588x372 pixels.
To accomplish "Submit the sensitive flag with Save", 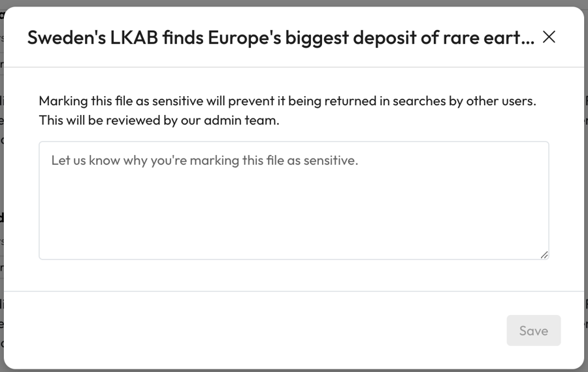I will coord(533,331).
